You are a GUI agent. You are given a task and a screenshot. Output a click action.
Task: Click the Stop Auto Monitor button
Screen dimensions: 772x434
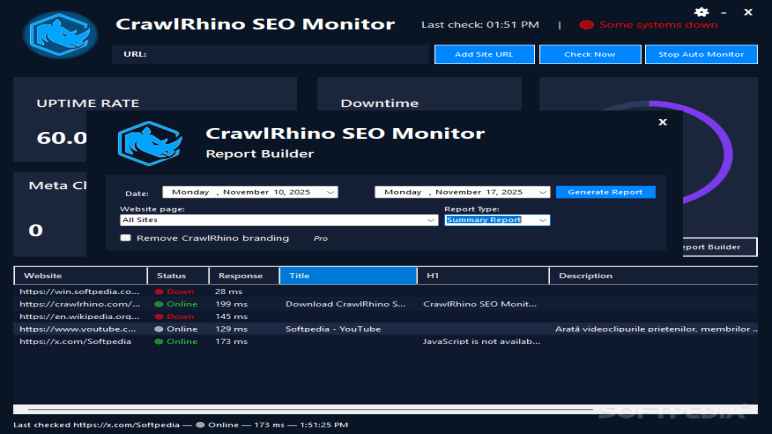pos(701,54)
